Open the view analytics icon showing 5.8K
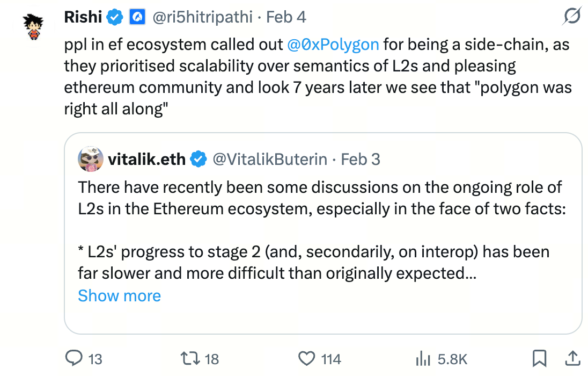Image resolution: width=588 pixels, height=376 pixels. [424, 358]
